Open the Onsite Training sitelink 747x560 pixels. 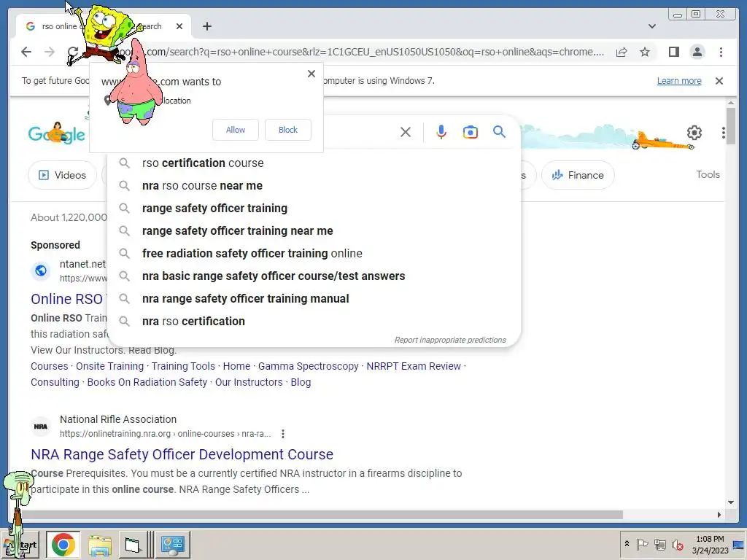pyautogui.click(x=109, y=366)
